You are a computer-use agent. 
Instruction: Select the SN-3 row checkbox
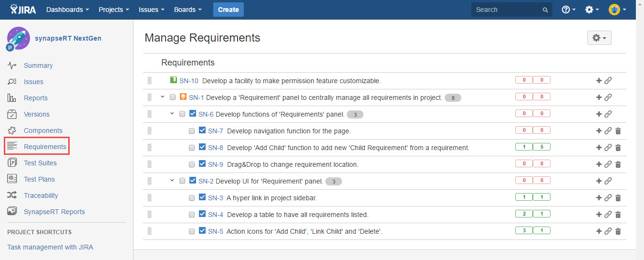point(192,198)
